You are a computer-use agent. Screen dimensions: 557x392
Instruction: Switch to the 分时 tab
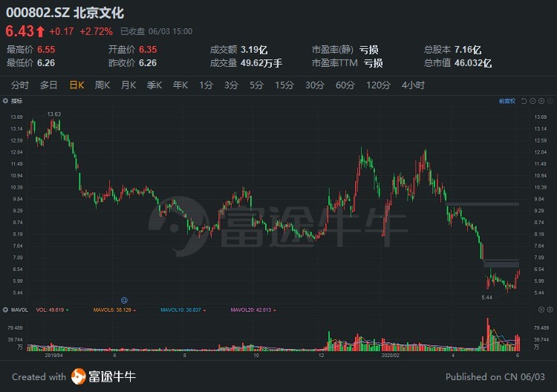[19, 85]
